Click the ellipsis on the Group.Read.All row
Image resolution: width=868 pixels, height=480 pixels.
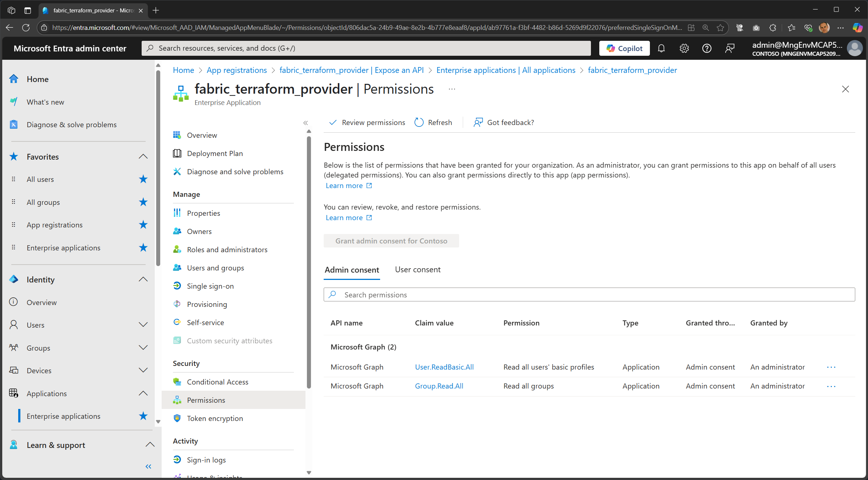[x=831, y=386]
